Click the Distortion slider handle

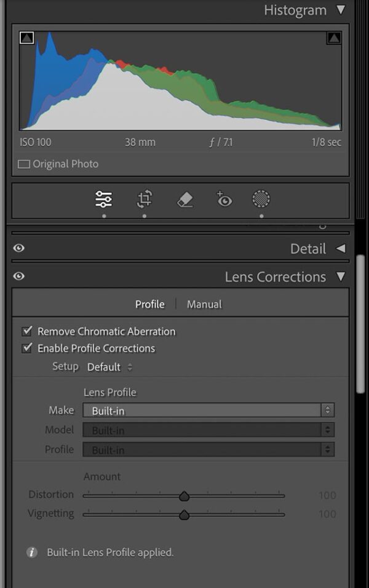184,495
